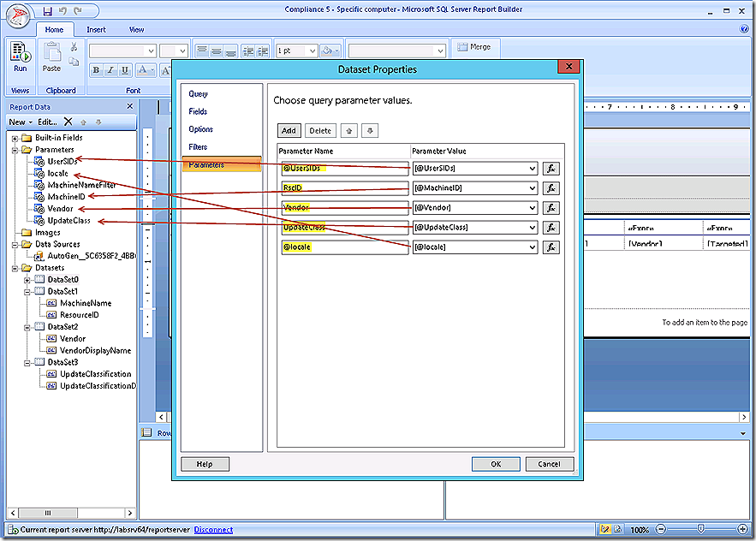The width and height of the screenshot is (756, 541).
Task: Open expression editor for @UserSIDs value
Action: coord(551,169)
